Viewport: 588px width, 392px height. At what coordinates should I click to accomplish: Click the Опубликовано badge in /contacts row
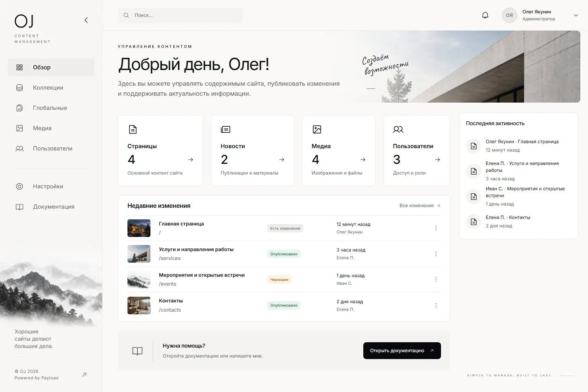pyautogui.click(x=284, y=305)
